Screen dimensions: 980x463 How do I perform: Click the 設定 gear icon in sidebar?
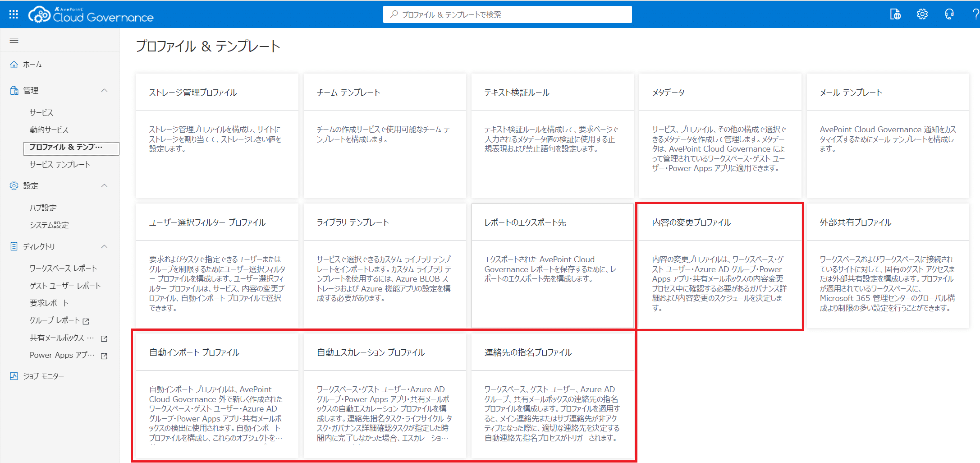(14, 186)
